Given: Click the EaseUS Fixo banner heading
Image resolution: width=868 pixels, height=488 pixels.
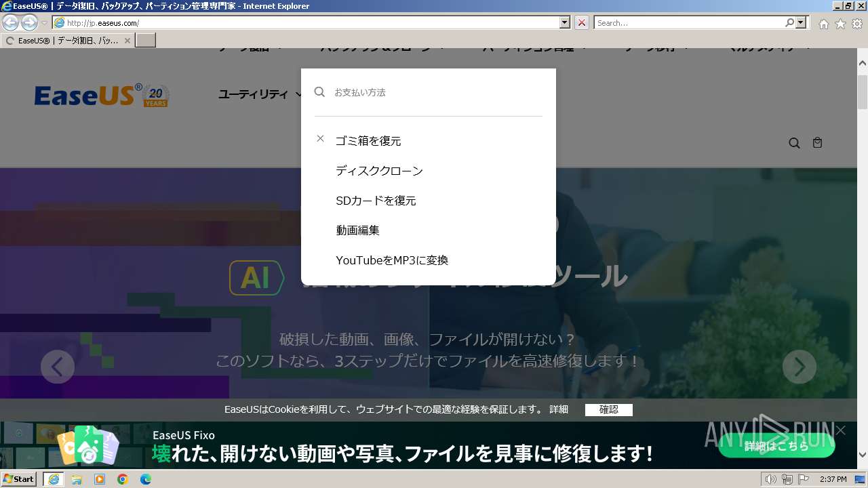Looking at the screenshot, I should click(183, 435).
